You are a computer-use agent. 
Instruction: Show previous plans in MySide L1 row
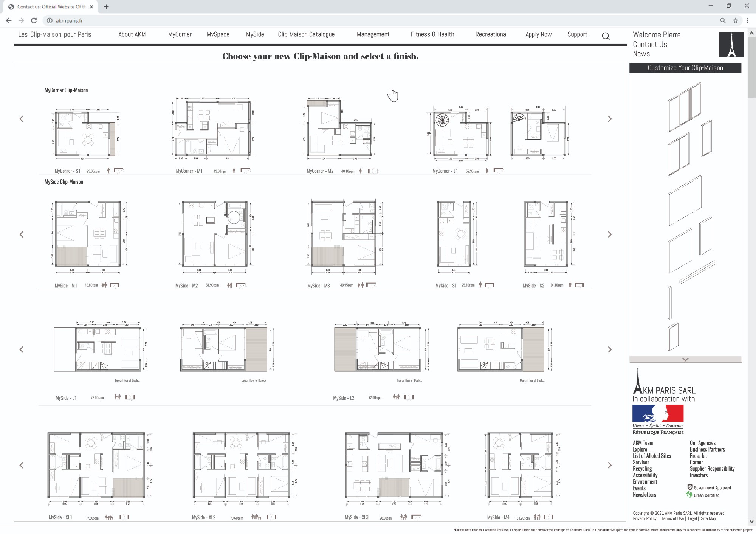pyautogui.click(x=22, y=349)
